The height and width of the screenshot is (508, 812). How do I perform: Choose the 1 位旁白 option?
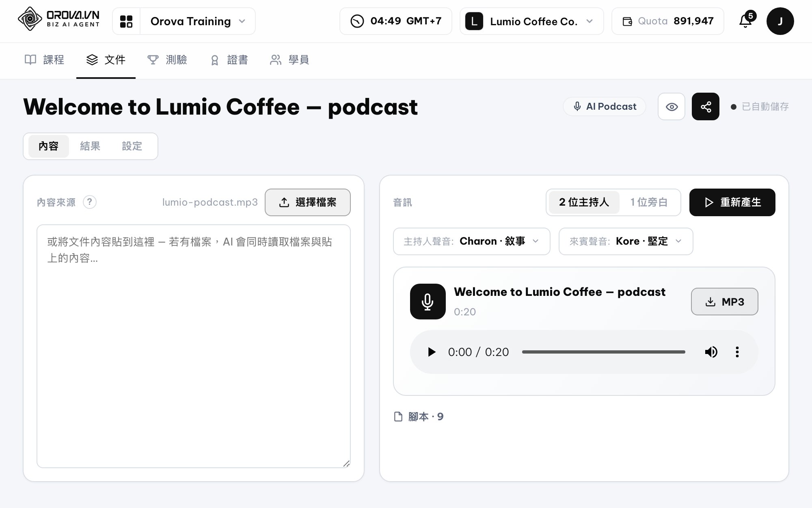click(x=649, y=202)
